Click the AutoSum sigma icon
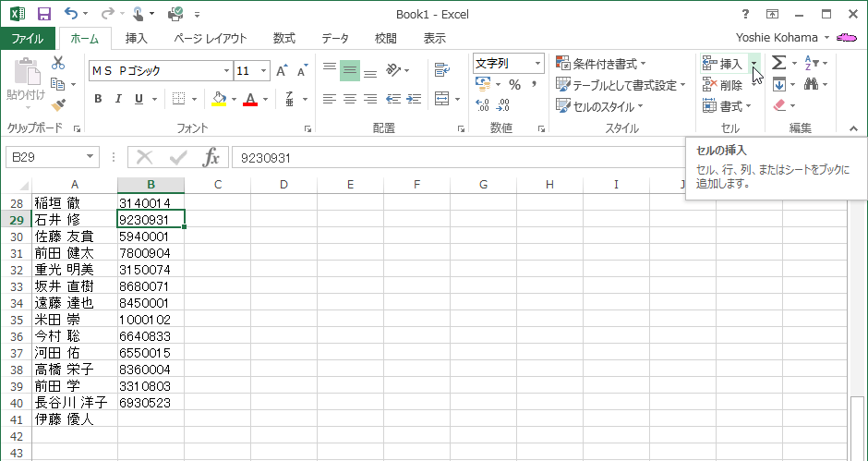Image resolution: width=868 pixels, height=461 pixels. point(778,63)
